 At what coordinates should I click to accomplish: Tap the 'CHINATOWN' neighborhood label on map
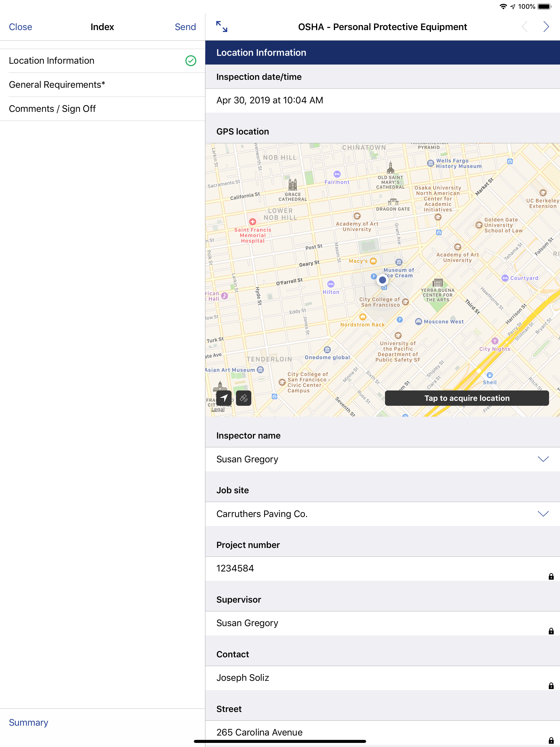pyautogui.click(x=364, y=148)
